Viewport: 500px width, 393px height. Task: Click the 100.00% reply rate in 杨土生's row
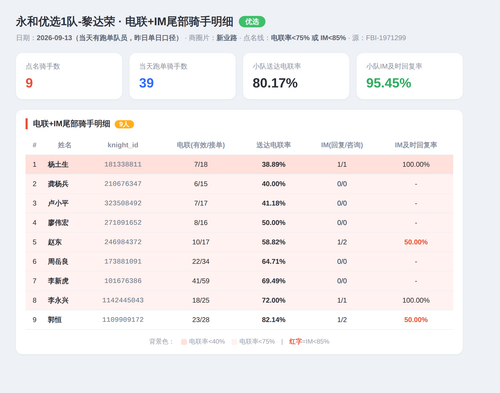pos(416,164)
